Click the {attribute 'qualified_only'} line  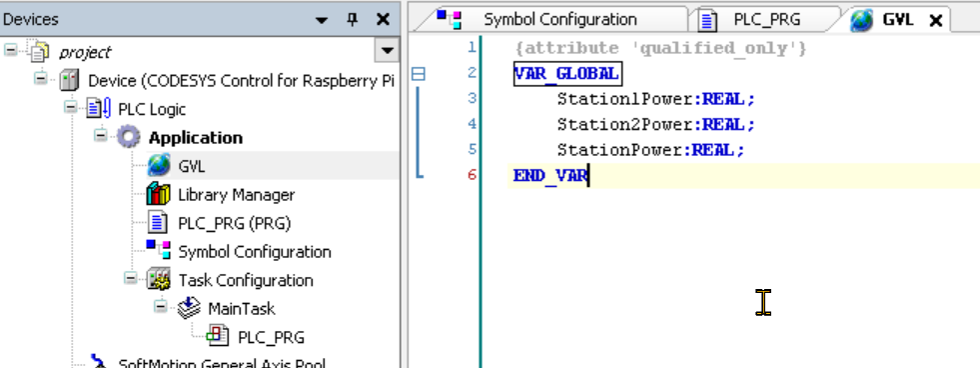(x=661, y=48)
